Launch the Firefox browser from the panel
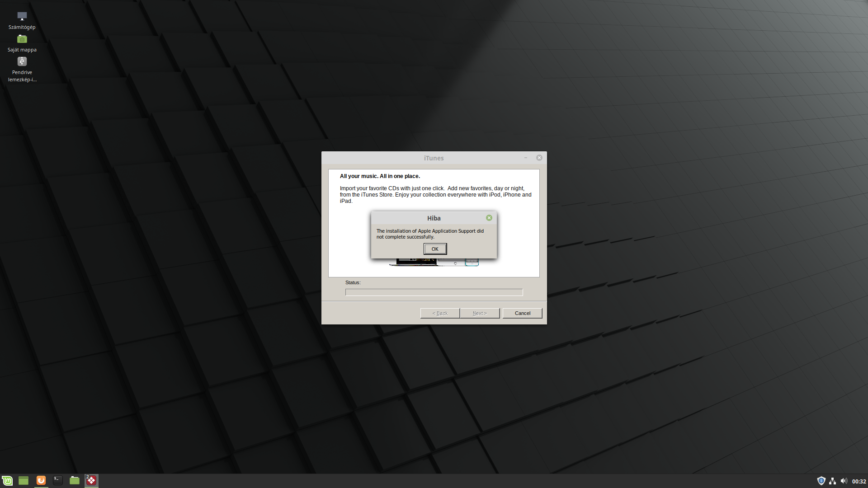 coord(41,480)
